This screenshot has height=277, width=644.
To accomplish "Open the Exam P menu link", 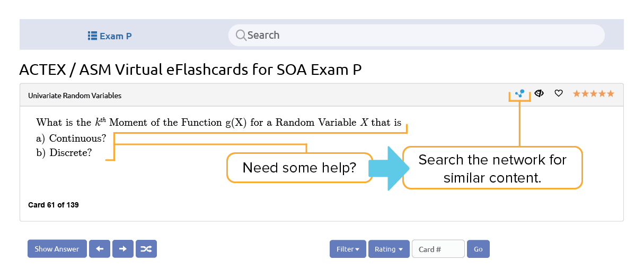I will [116, 36].
